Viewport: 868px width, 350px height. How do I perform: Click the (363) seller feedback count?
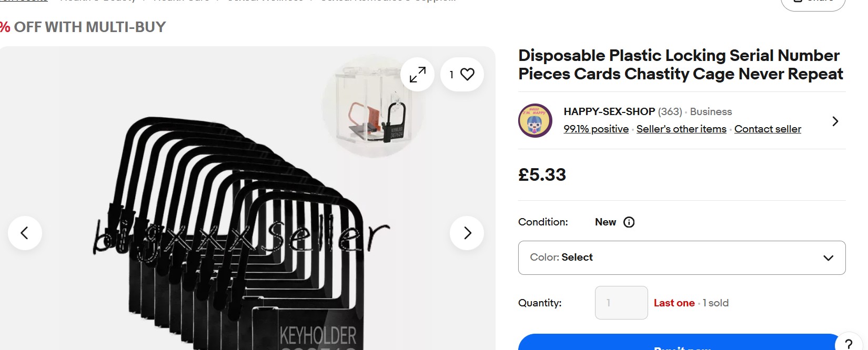pos(670,112)
